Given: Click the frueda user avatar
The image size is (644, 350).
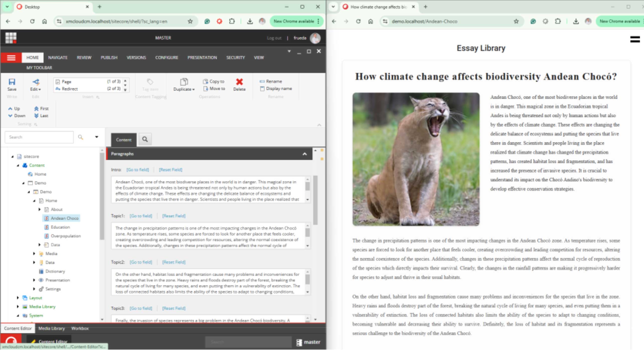Looking at the screenshot, I should click(x=315, y=38).
